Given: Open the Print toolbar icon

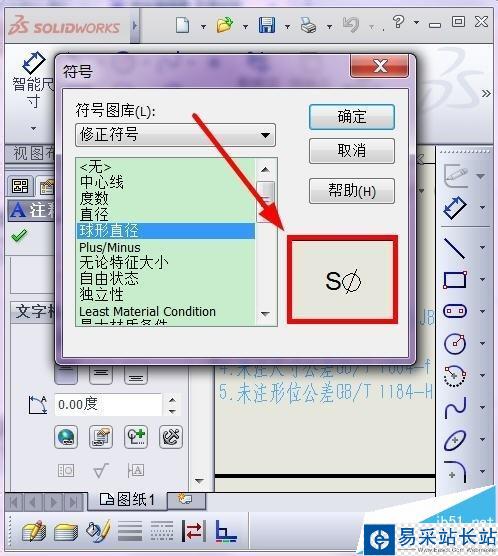Looking at the screenshot, I should pyautogui.click(x=308, y=26).
